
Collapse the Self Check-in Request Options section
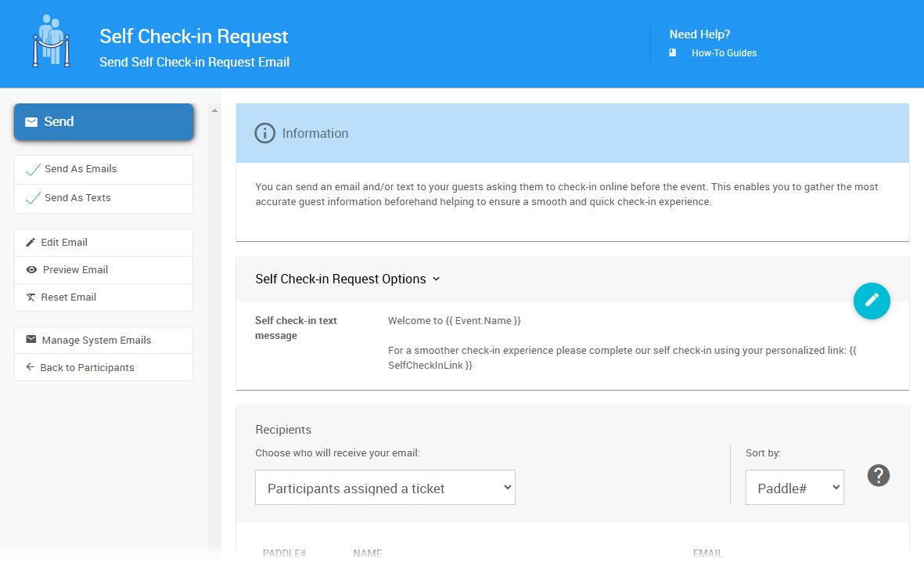348,279
